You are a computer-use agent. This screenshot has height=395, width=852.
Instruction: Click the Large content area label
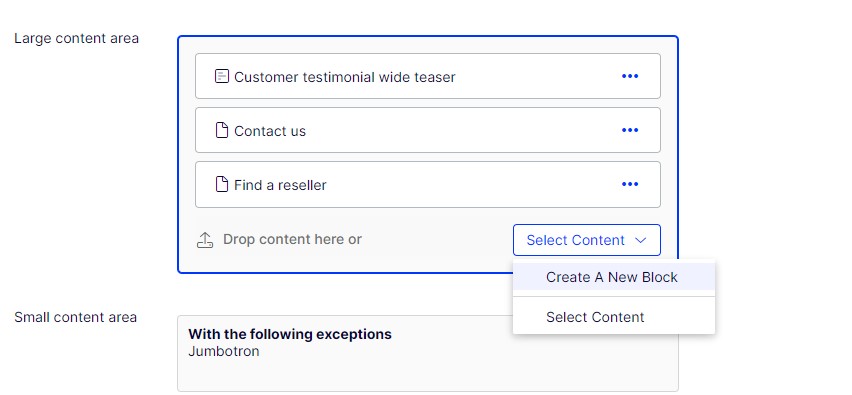(77, 39)
